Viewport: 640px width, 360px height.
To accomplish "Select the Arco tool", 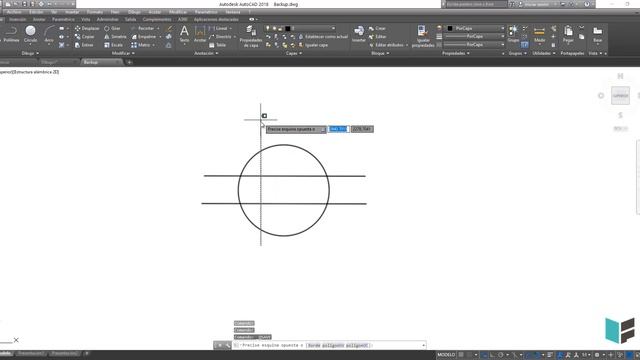I will [x=49, y=33].
